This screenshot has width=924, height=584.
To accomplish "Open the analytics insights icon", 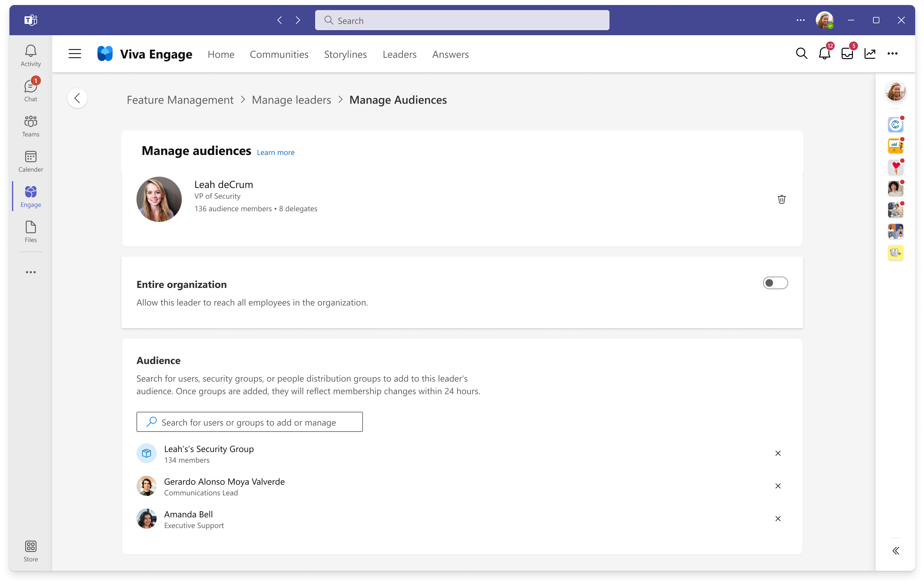I will click(870, 54).
